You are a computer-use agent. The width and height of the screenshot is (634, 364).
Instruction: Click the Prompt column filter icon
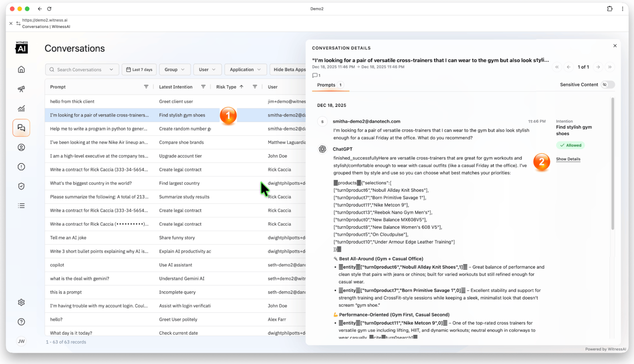[x=146, y=87]
